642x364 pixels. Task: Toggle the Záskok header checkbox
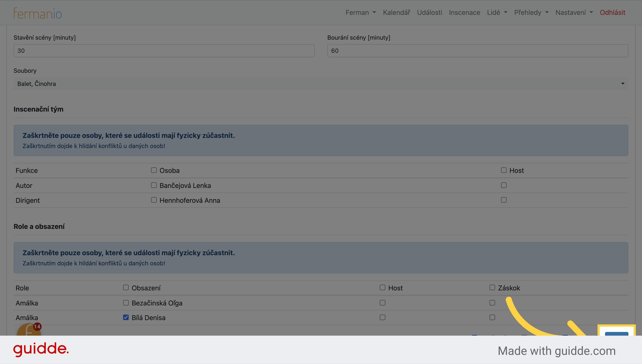tap(492, 287)
